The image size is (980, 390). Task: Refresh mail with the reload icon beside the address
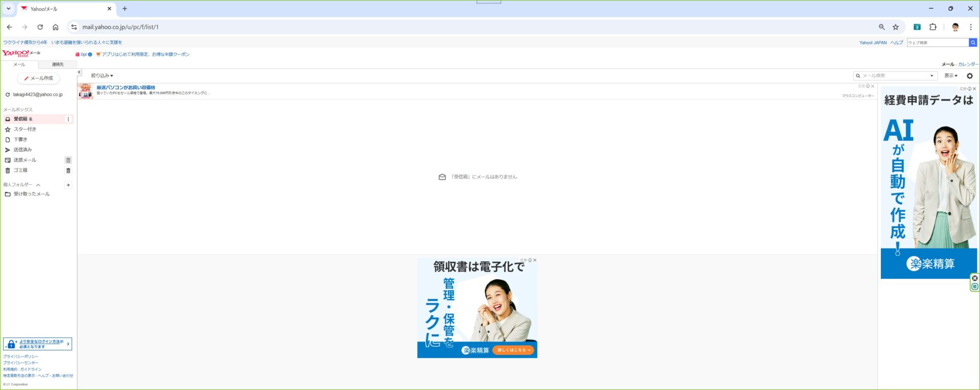tap(8, 95)
